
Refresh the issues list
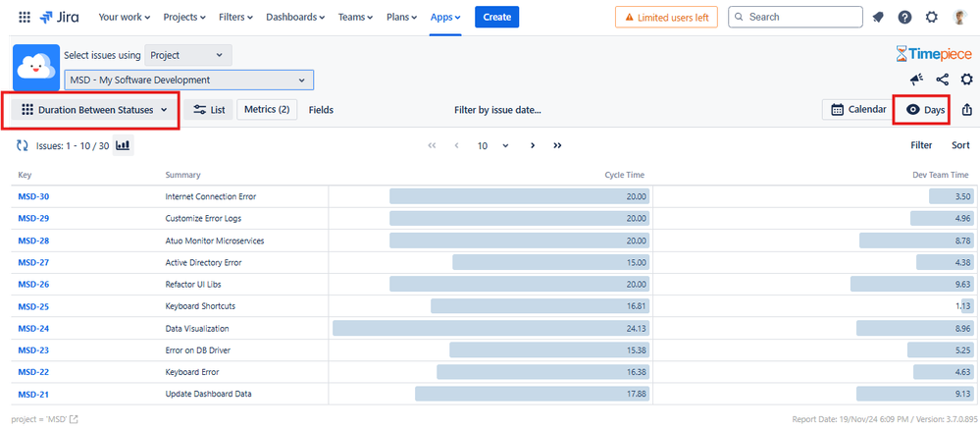click(x=23, y=145)
